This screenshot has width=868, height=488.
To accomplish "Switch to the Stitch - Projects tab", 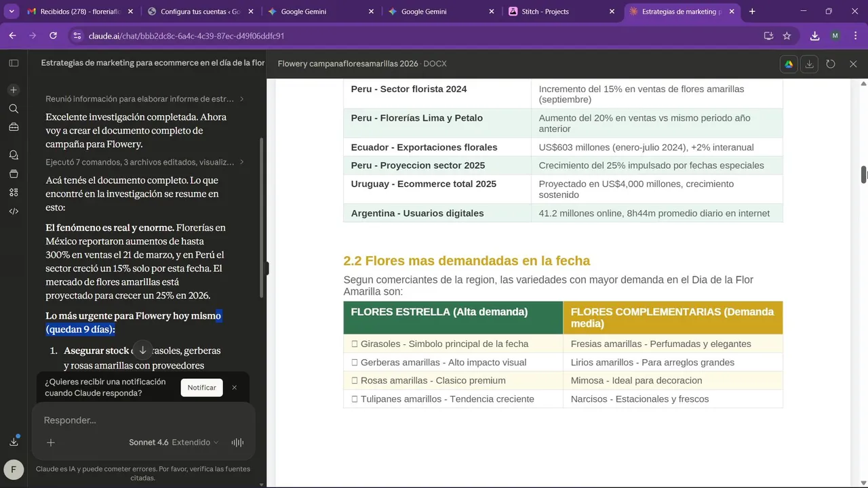I will [x=561, y=12].
